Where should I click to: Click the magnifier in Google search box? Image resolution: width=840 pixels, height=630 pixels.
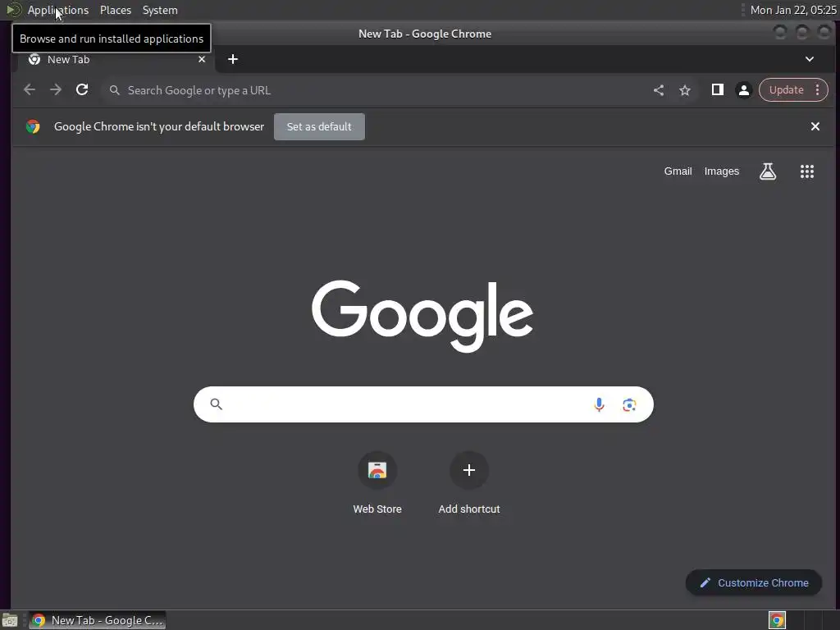point(216,404)
